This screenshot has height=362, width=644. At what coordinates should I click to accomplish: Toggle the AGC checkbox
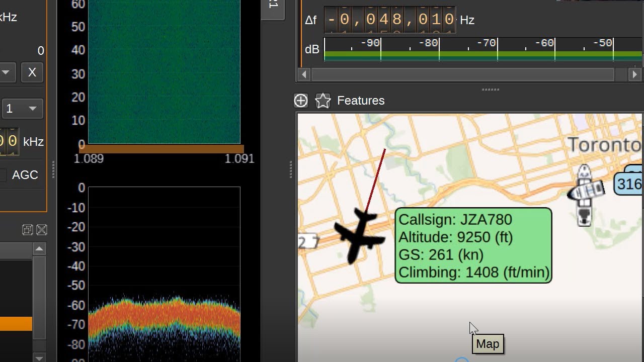click(3, 175)
